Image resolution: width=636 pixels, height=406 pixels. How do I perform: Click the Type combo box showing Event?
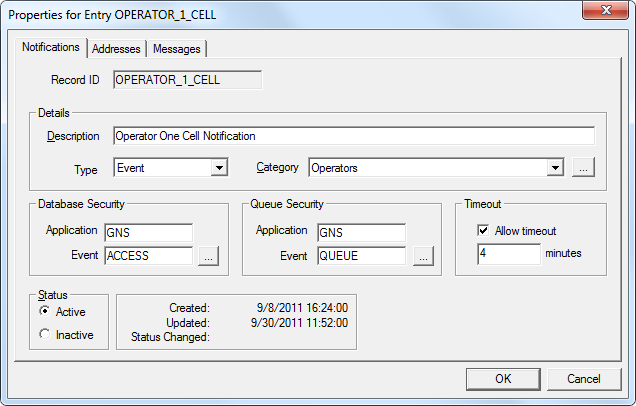(171, 168)
